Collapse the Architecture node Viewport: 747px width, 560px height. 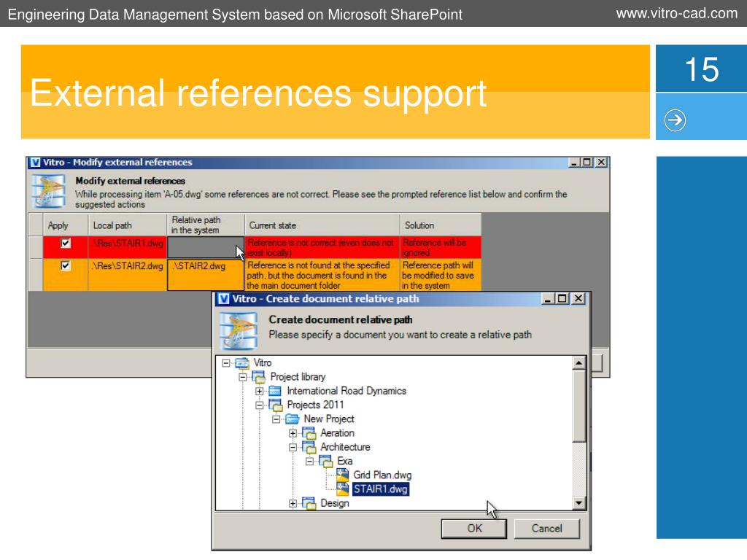(x=293, y=447)
